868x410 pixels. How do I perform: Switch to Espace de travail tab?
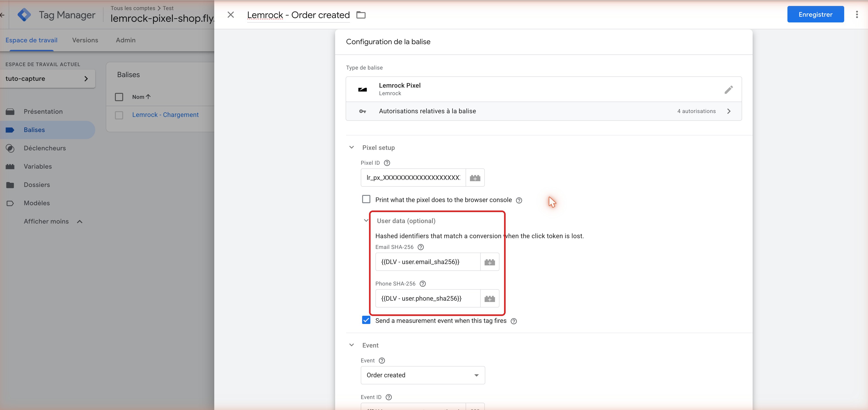pyautogui.click(x=31, y=40)
